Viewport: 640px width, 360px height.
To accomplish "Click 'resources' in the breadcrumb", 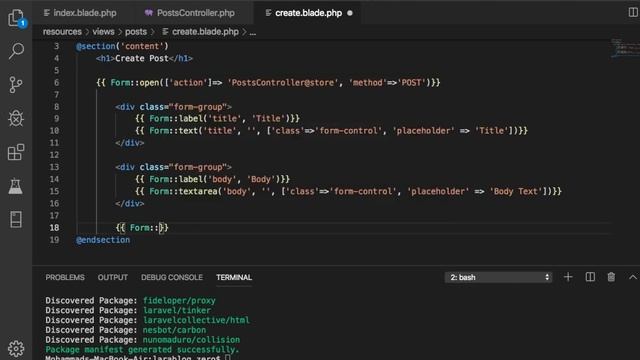I will coord(62,32).
